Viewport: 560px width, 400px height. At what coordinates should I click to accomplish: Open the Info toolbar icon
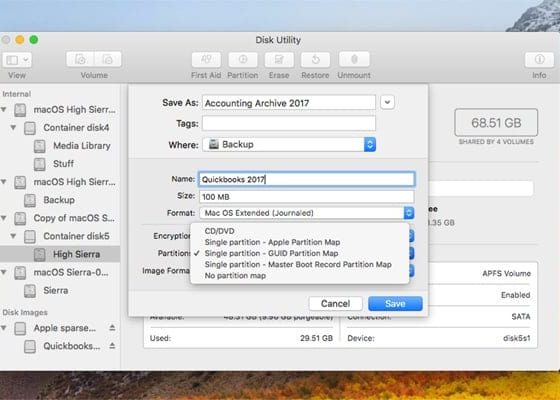click(x=539, y=59)
